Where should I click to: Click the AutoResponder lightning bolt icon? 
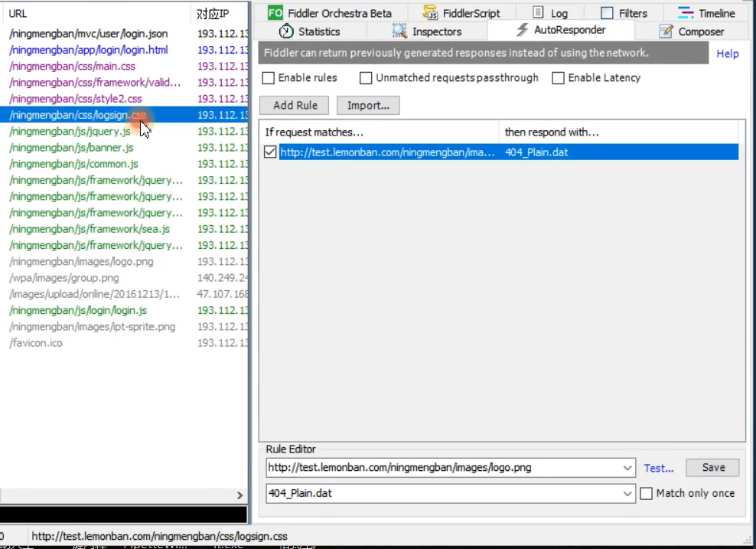(x=522, y=30)
